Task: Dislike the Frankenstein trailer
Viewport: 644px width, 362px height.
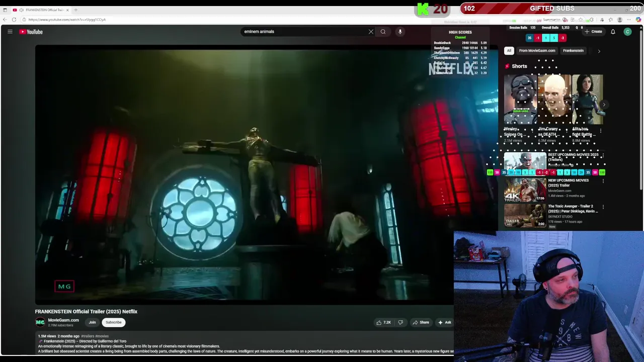Action: point(400,322)
